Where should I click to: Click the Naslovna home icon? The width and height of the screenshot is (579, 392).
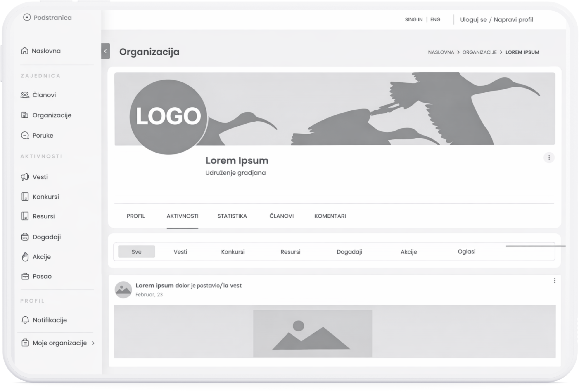(24, 51)
